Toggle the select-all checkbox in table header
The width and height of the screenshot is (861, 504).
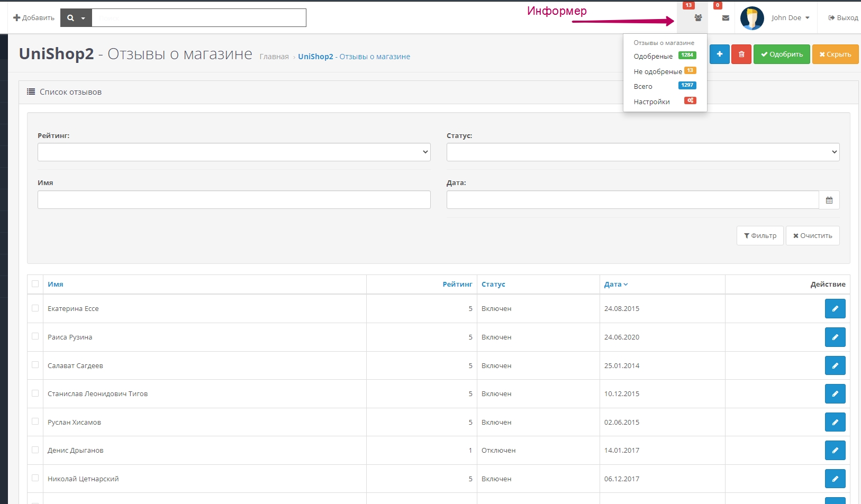(35, 284)
